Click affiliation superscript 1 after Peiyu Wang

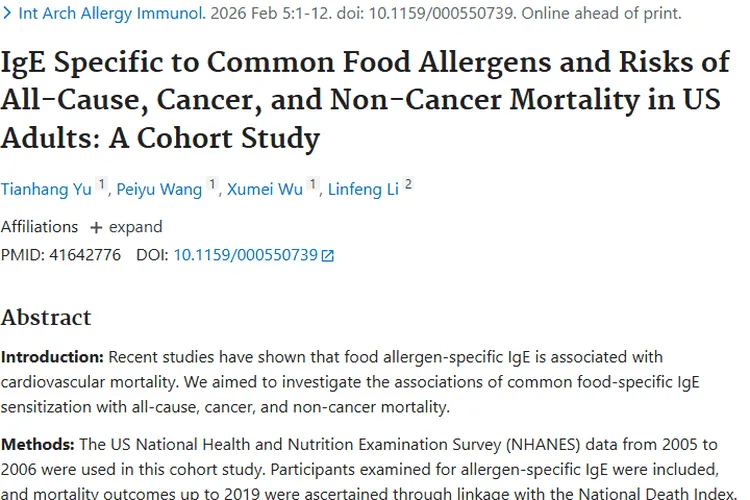click(212, 185)
